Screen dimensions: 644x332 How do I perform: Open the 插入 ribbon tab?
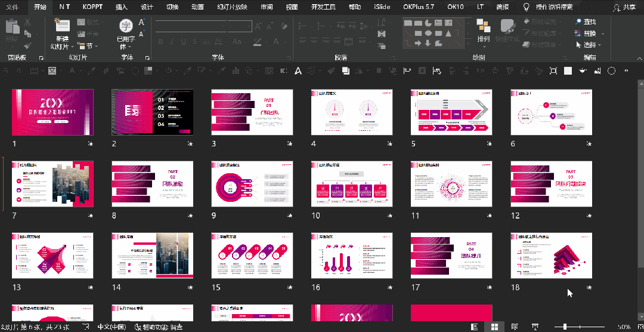coord(122,7)
